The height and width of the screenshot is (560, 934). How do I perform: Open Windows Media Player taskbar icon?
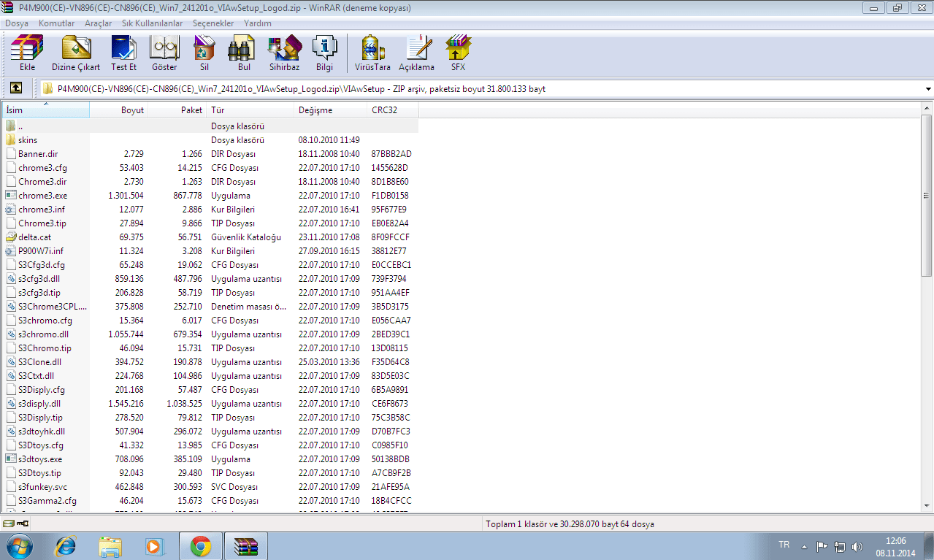point(154,545)
